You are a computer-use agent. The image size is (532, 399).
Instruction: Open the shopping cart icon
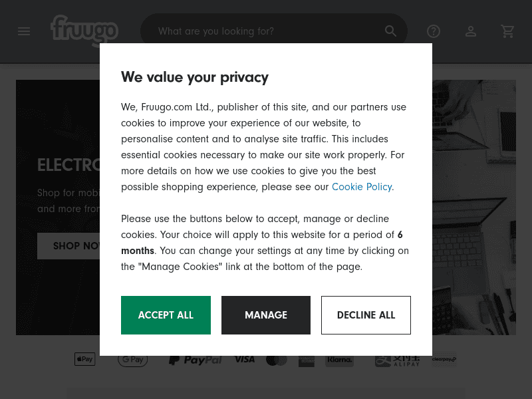tap(508, 31)
